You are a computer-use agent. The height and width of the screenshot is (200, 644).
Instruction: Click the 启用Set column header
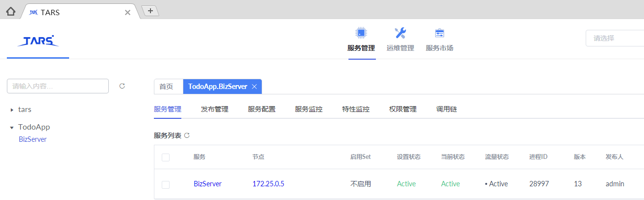point(361,157)
